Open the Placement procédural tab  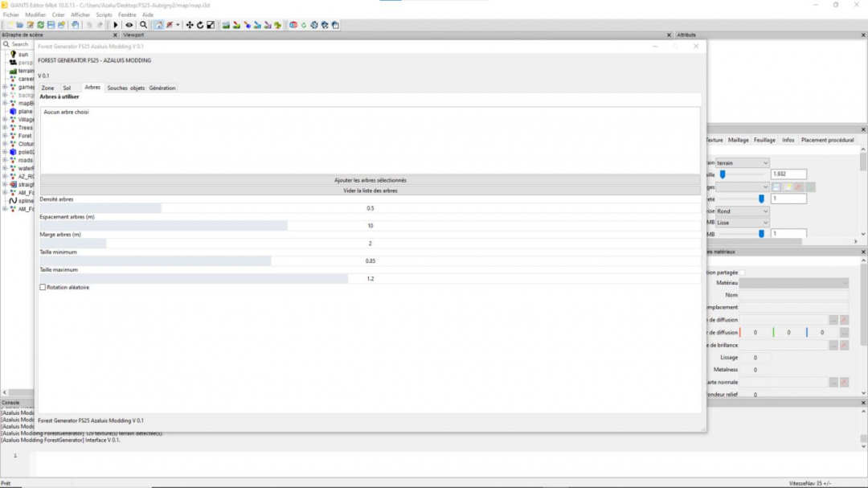coord(827,140)
